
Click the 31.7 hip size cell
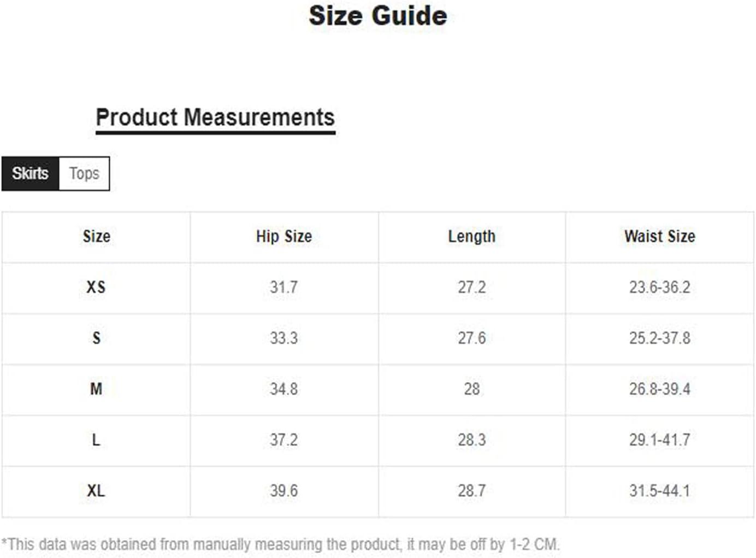pos(284,287)
